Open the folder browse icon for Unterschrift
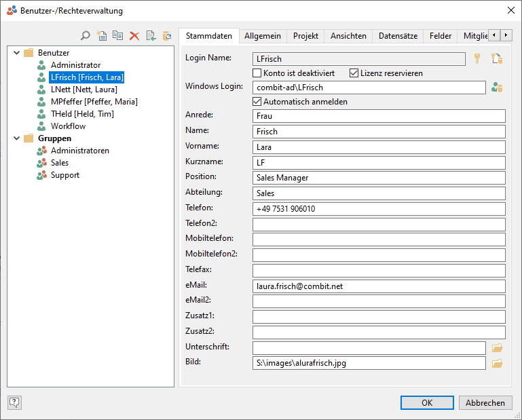The image size is (522, 420). [x=497, y=348]
